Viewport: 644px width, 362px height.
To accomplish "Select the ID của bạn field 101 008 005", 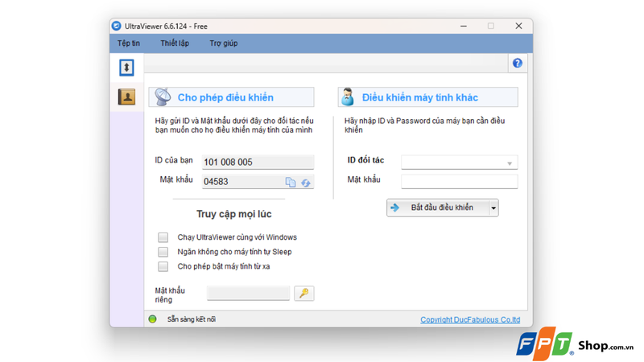I will (x=258, y=162).
